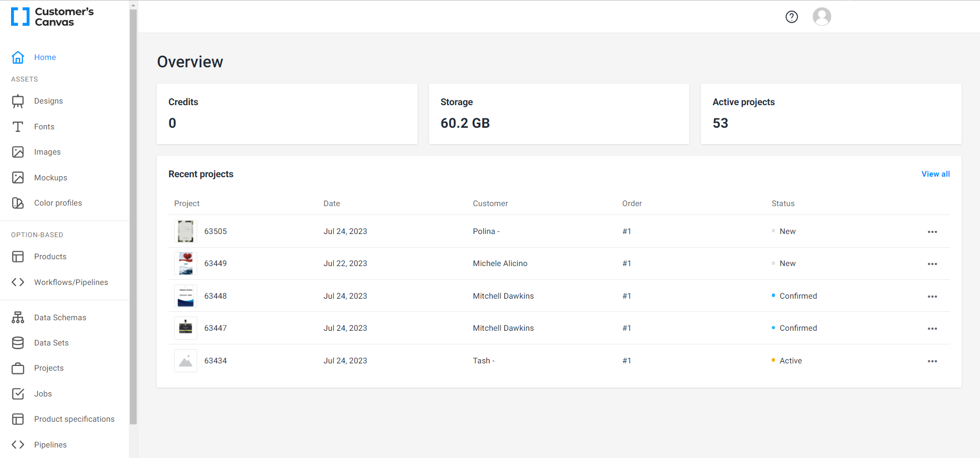Click the Designs easel icon
The image size is (980, 458).
(x=18, y=101)
